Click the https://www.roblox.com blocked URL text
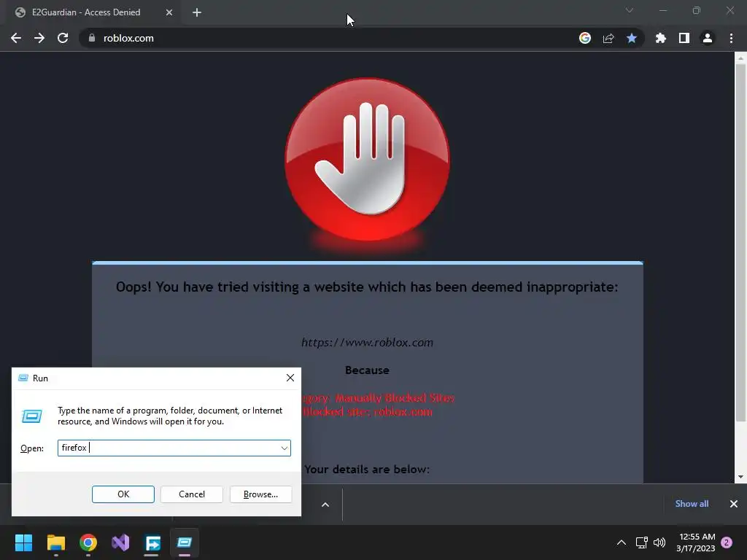 pos(368,343)
